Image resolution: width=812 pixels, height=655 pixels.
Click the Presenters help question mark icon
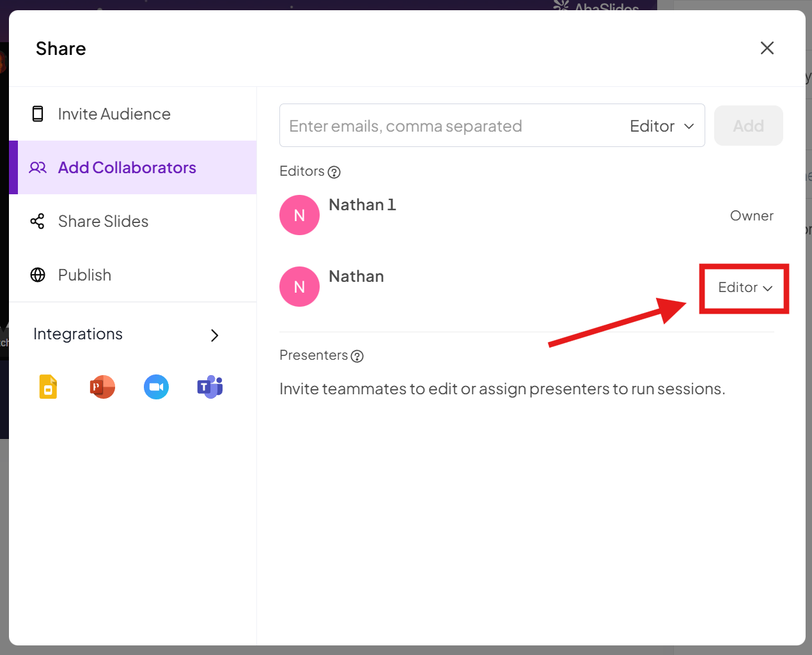(x=357, y=356)
